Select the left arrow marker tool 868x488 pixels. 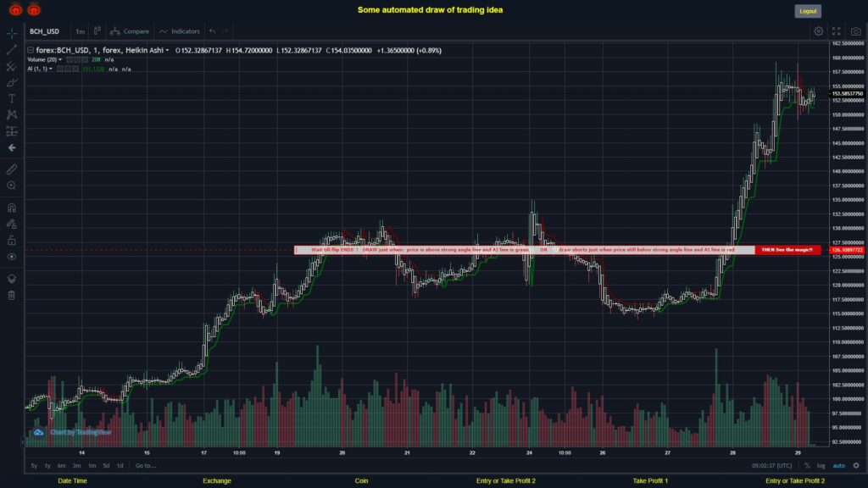(12, 147)
